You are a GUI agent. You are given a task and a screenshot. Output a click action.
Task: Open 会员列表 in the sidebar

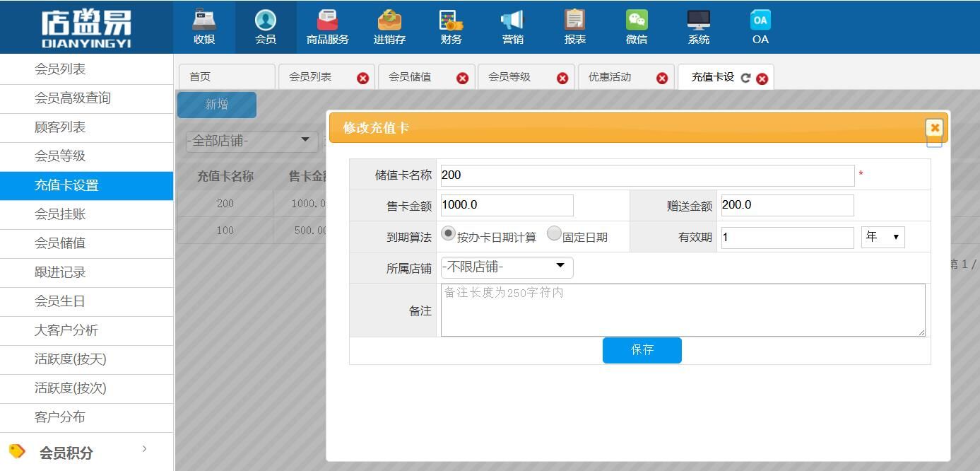pyautogui.click(x=86, y=69)
